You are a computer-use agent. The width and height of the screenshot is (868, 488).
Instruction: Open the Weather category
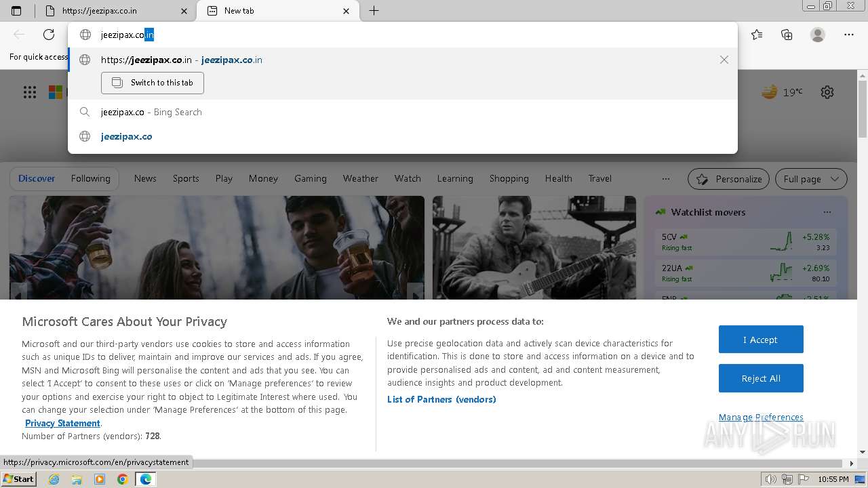point(361,178)
